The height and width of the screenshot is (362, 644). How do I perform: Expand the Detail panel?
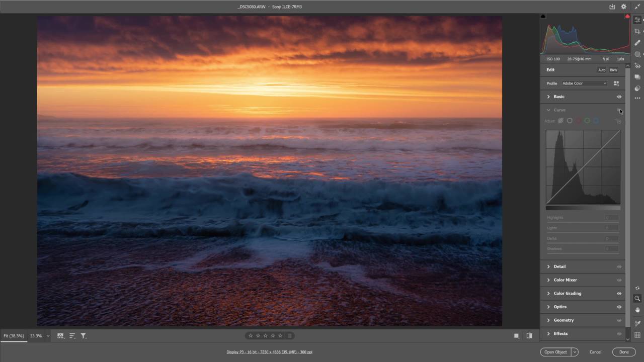click(559, 266)
